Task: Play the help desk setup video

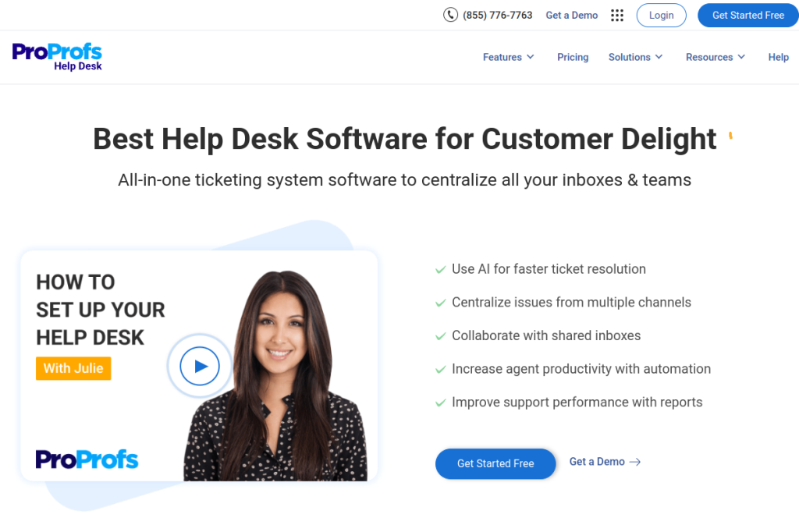Action: tap(200, 366)
